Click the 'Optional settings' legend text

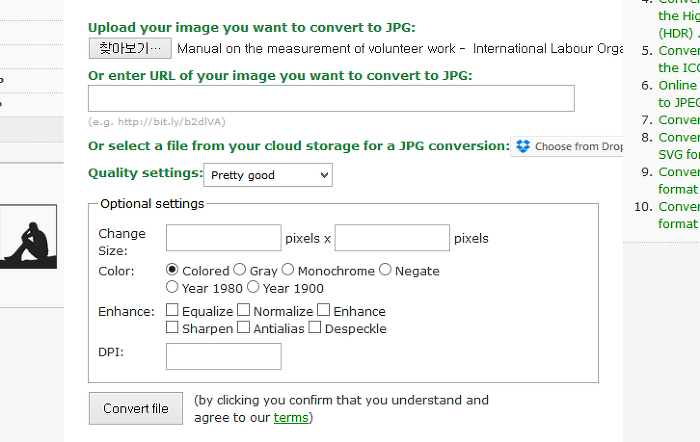pos(152,204)
